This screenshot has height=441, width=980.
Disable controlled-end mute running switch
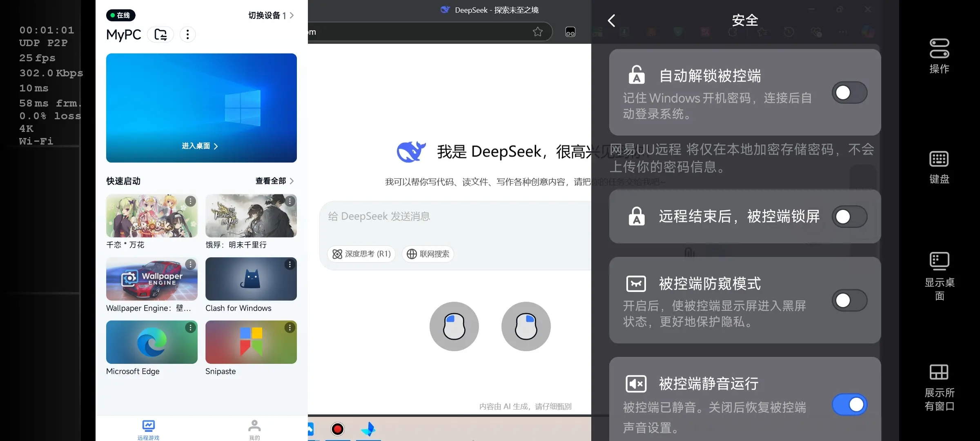849,405
